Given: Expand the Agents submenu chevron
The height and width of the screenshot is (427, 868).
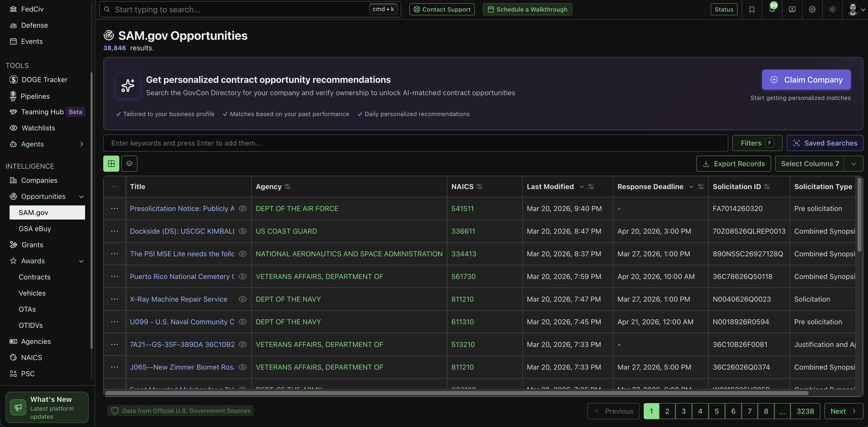Looking at the screenshot, I should pos(81,144).
